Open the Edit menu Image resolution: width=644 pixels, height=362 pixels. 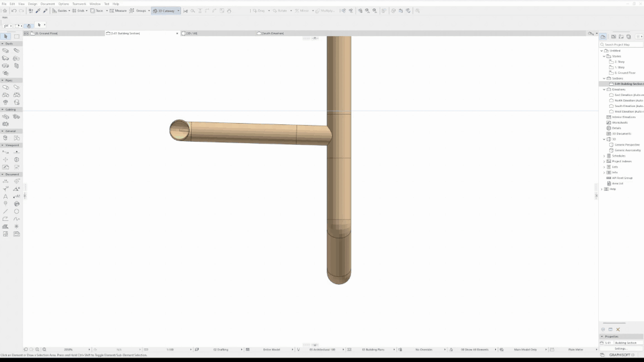12,4
